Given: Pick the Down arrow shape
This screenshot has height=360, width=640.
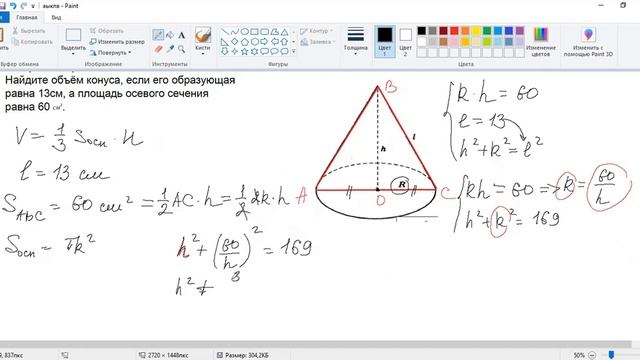Looking at the screenshot, I should pos(225,51).
